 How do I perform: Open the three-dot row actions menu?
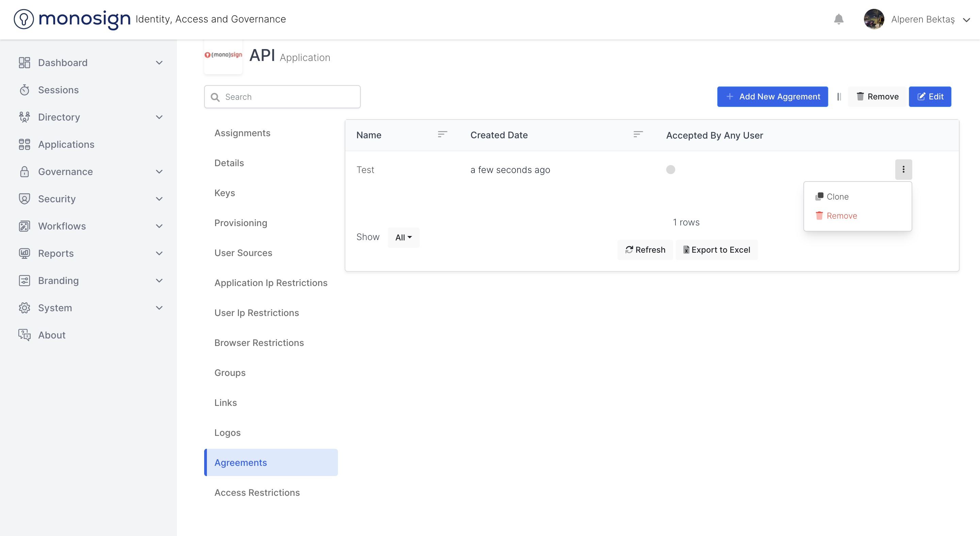[x=903, y=169]
